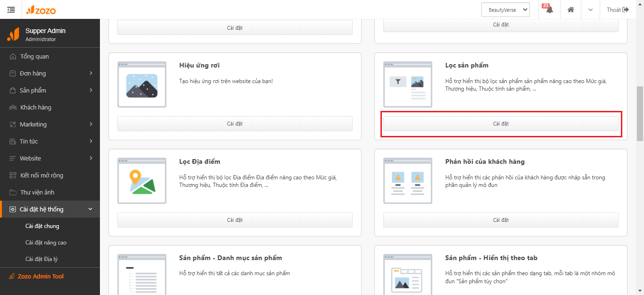The height and width of the screenshot is (295, 644).
Task: Open Zozo Admin Tool link
Action: (x=41, y=276)
